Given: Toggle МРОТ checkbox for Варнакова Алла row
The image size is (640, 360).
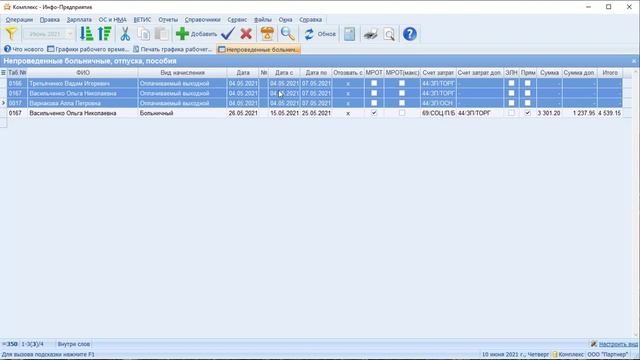Looking at the screenshot, I should tap(374, 103).
